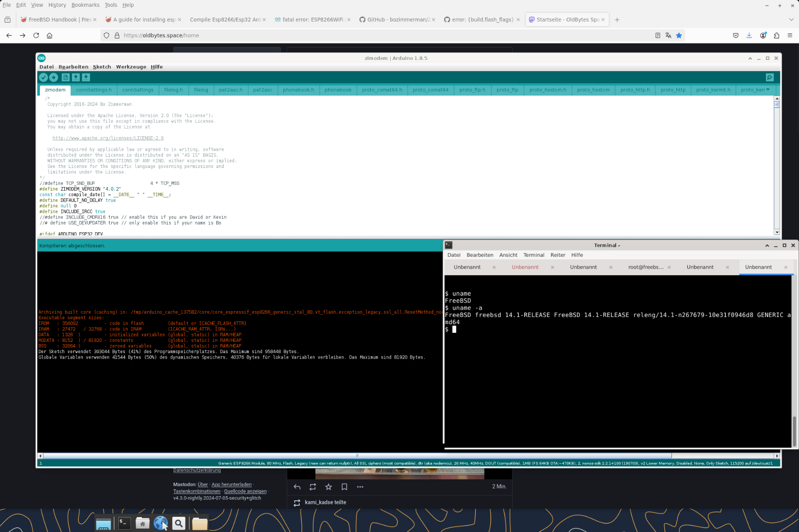Open Arduino Datei menu
Viewport: 799px width, 532px height.
coord(47,67)
